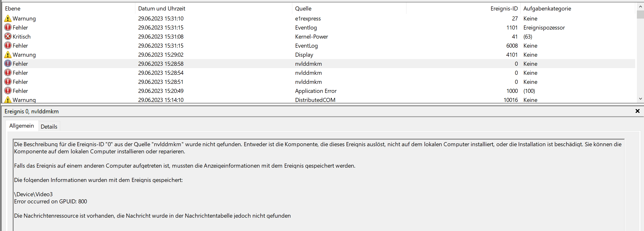Close the Ereignis 0, nvlddmkm preview pane
Viewport: 644px width, 231px height.
(637, 111)
